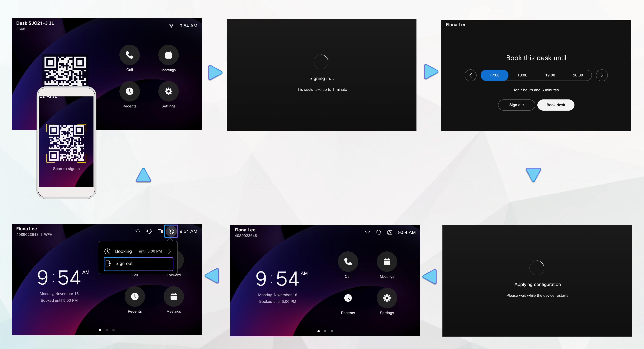
Task: Click Sign out button on booking screen
Action: pyautogui.click(x=516, y=105)
